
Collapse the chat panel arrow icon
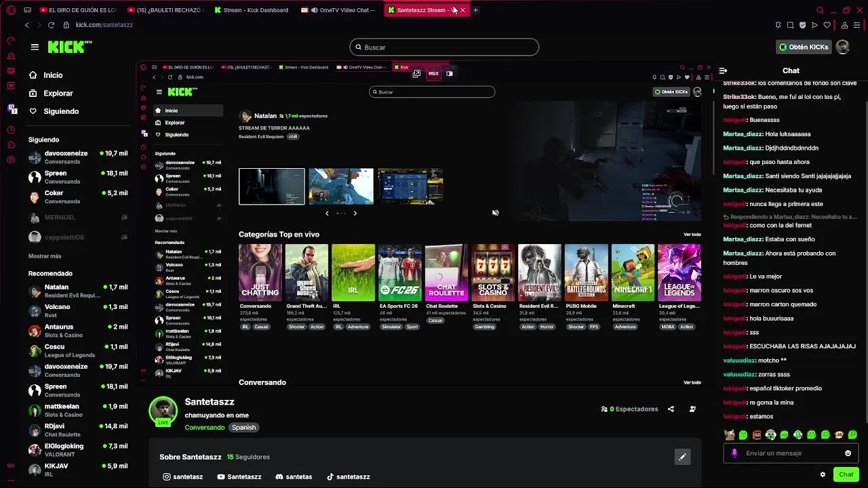(x=723, y=70)
